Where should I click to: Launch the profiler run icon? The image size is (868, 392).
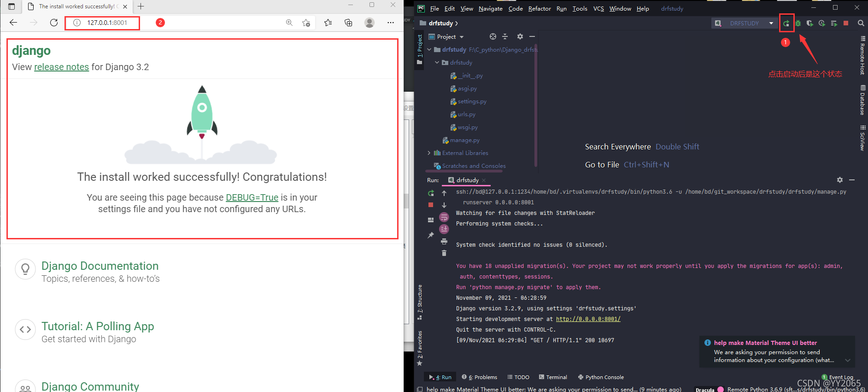[x=822, y=23]
